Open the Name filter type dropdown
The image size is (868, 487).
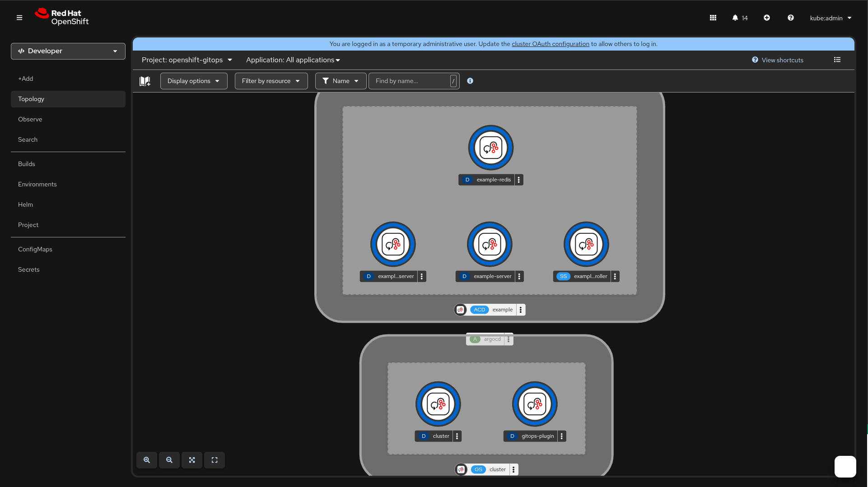click(x=341, y=81)
